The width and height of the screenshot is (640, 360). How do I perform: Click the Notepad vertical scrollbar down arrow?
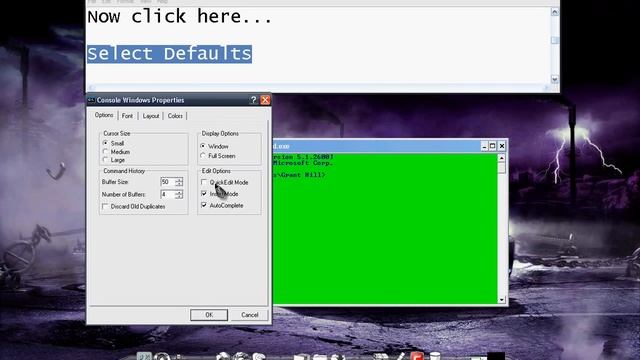tap(555, 79)
